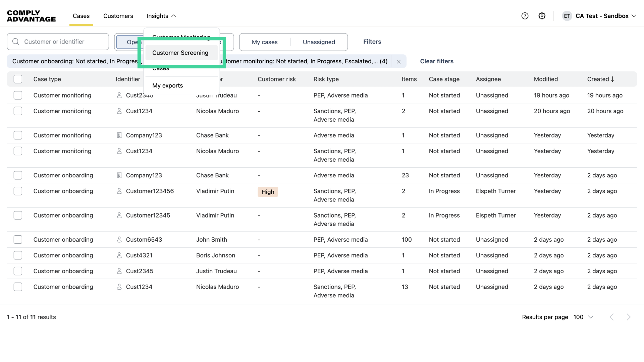The height and width of the screenshot is (362, 644).
Task: Click the High risk badge on Vladimir Putin's row
Action: click(268, 192)
